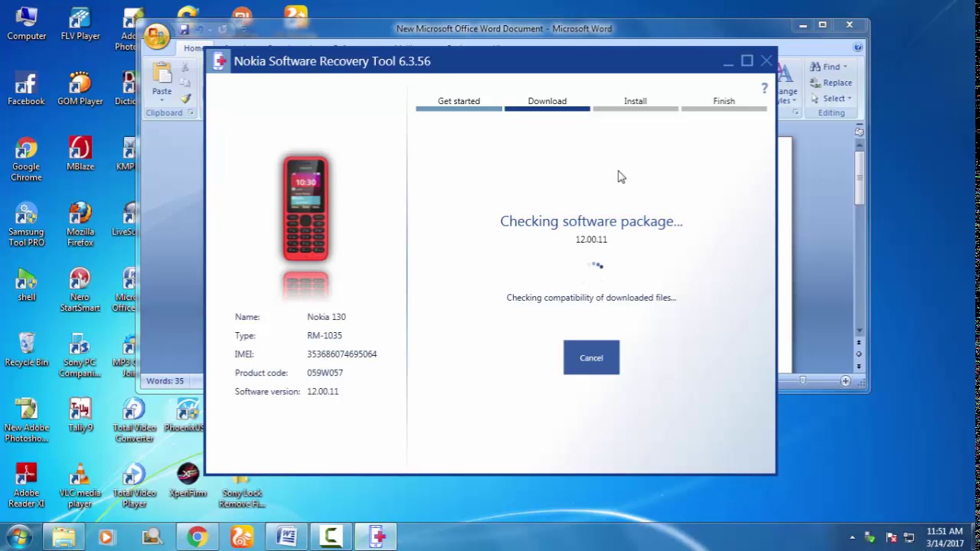980x551 pixels.
Task: Select the Finish step
Action: (x=724, y=101)
